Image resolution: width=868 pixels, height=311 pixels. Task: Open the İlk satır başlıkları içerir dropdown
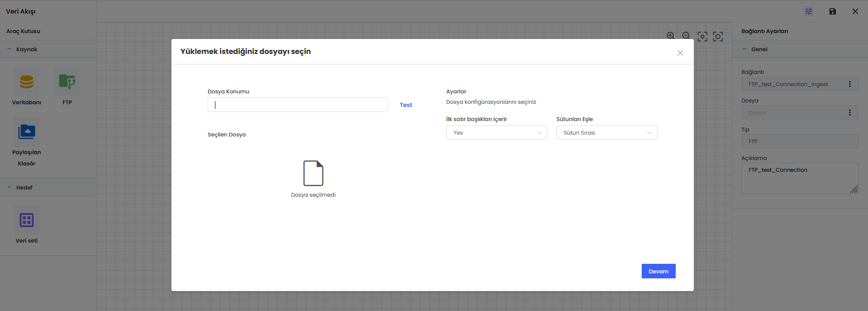(497, 132)
